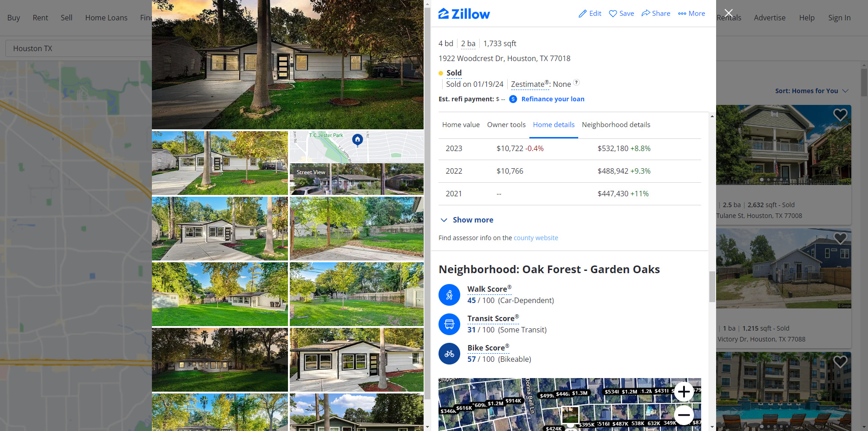The height and width of the screenshot is (431, 868).
Task: Switch to Home value tab
Action: tap(461, 125)
